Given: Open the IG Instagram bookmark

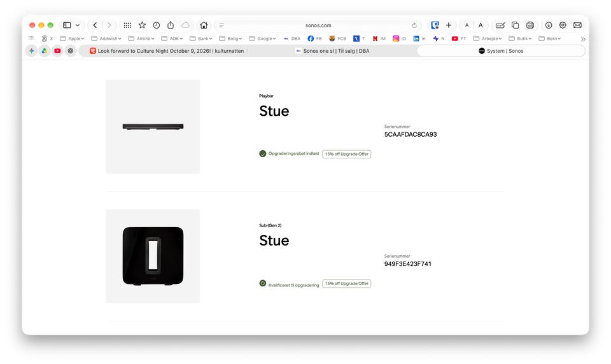Looking at the screenshot, I should coord(400,39).
